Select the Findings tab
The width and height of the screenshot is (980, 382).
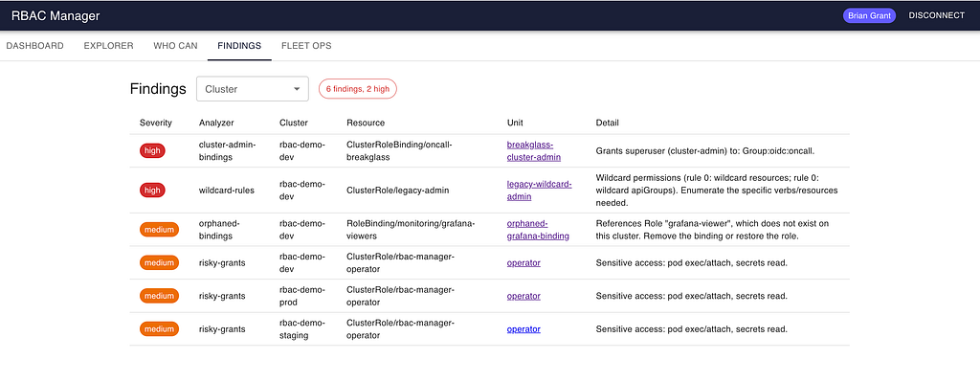(x=239, y=46)
